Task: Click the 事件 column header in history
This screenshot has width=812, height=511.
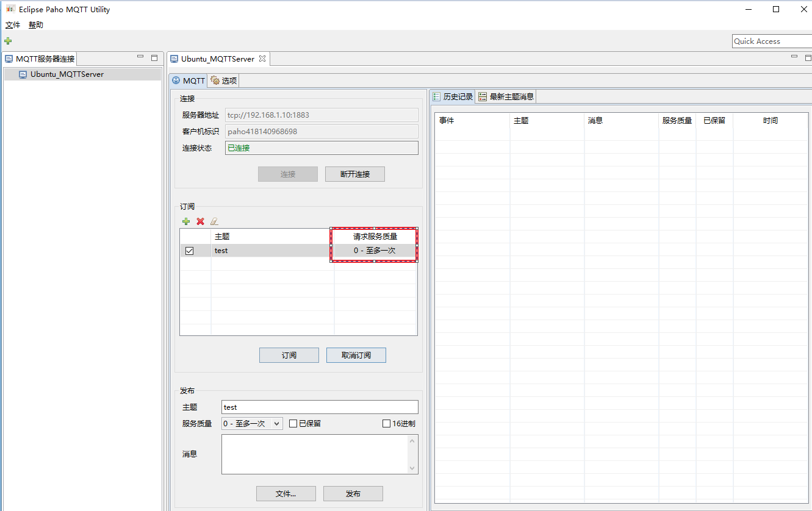Action: click(x=472, y=121)
